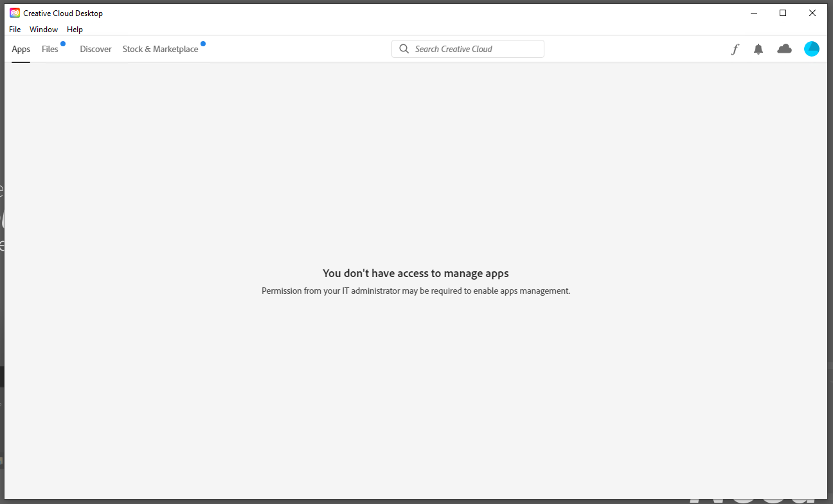Viewport: 833px width, 504px height.
Task: Open the notifications bell
Action: click(x=758, y=49)
